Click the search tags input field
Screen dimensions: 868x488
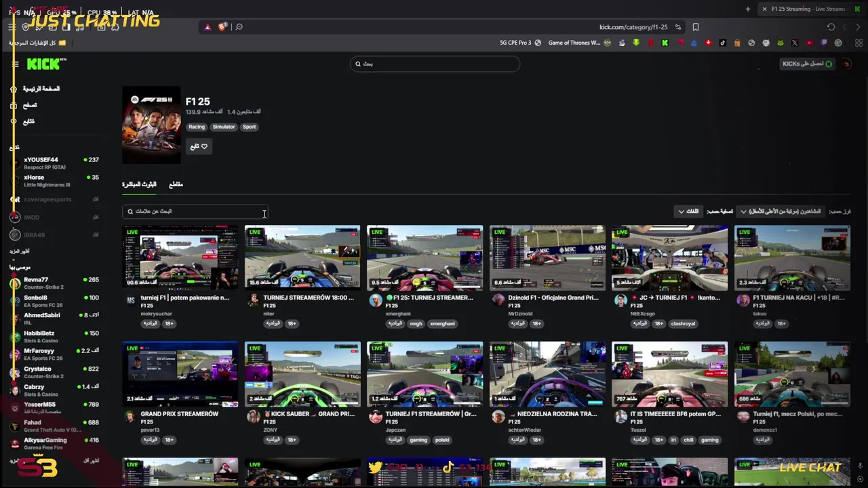(x=195, y=211)
